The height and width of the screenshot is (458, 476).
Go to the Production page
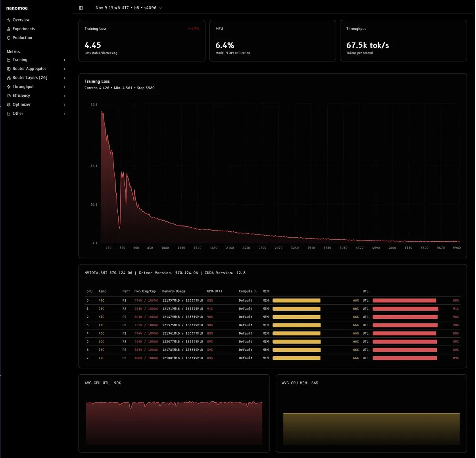[x=22, y=38]
